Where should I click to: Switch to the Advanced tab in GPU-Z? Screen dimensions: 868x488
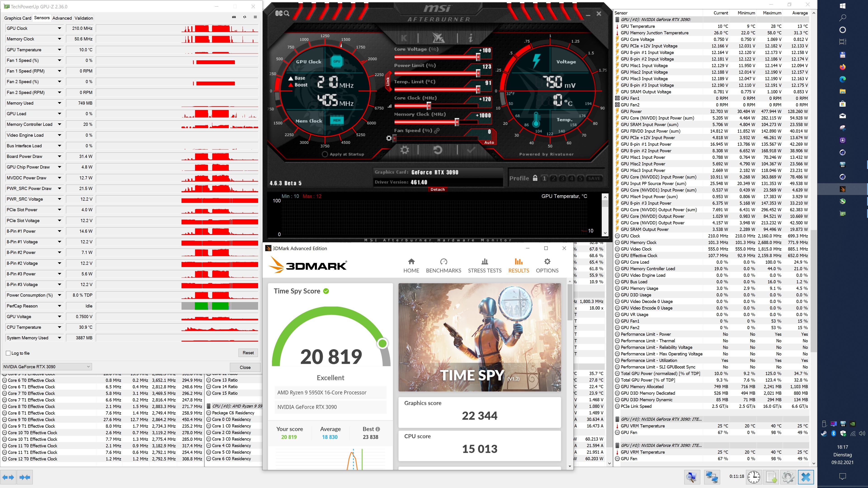click(62, 18)
